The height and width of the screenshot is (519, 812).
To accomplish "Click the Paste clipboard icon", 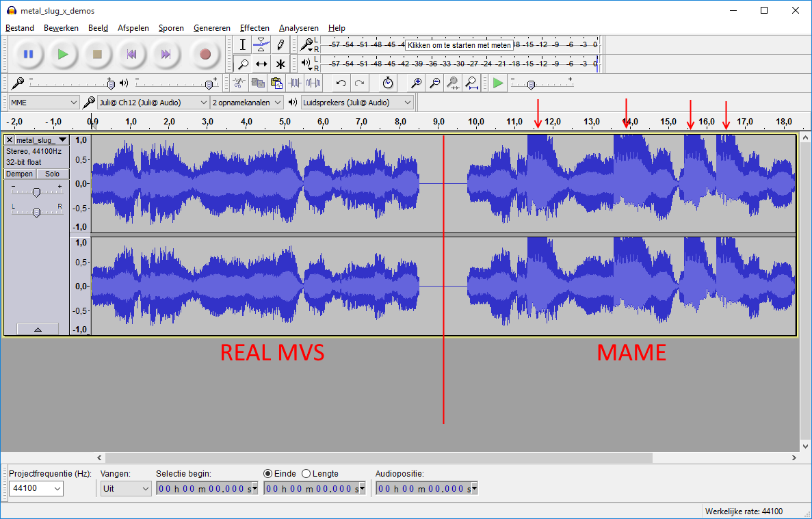I will click(x=276, y=83).
